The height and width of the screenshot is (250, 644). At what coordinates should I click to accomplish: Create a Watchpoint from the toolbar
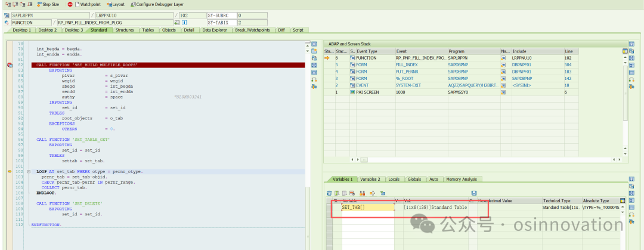pyautogui.click(x=86, y=4)
